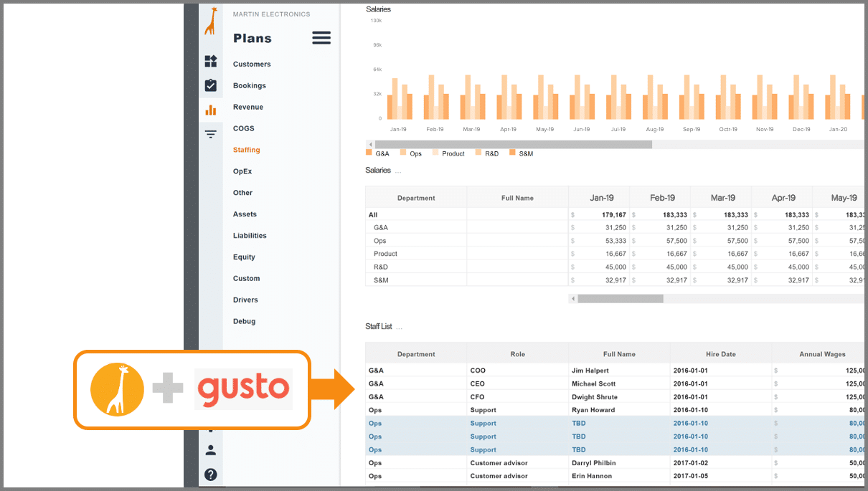Click the 2017-01-05 hire date cell
Screen dimensions: 868x491
pyautogui.click(x=721, y=476)
